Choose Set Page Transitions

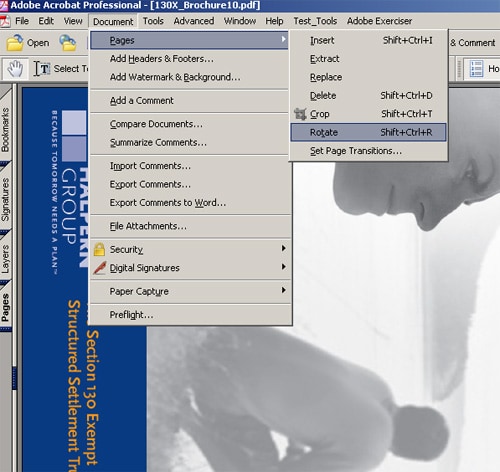tap(368, 151)
